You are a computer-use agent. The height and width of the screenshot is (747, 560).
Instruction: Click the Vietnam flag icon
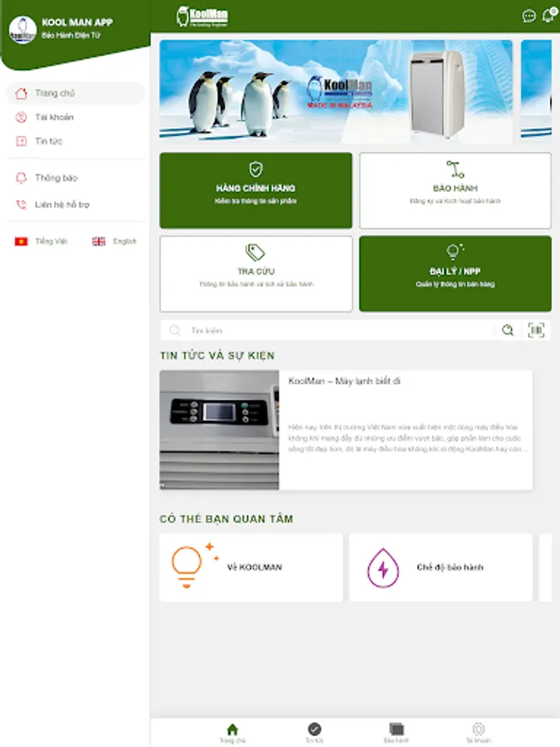point(21,242)
